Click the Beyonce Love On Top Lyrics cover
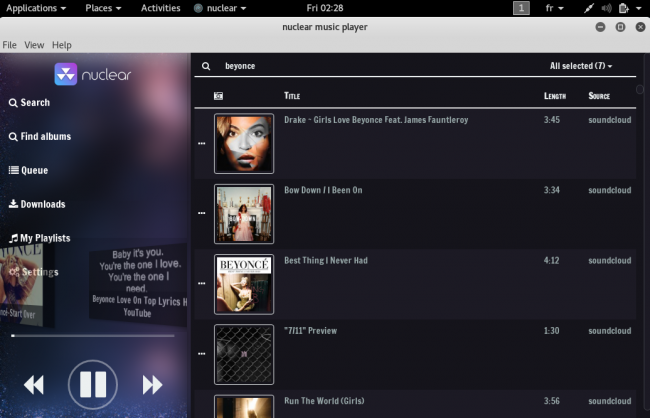Image resolution: width=650 pixels, height=418 pixels. [138, 283]
